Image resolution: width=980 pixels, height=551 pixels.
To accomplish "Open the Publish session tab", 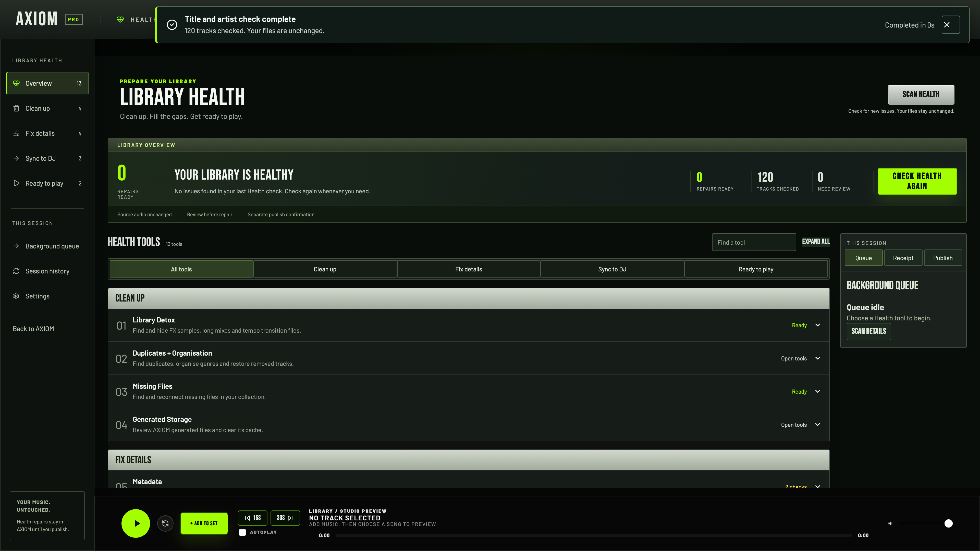I will pyautogui.click(x=943, y=258).
